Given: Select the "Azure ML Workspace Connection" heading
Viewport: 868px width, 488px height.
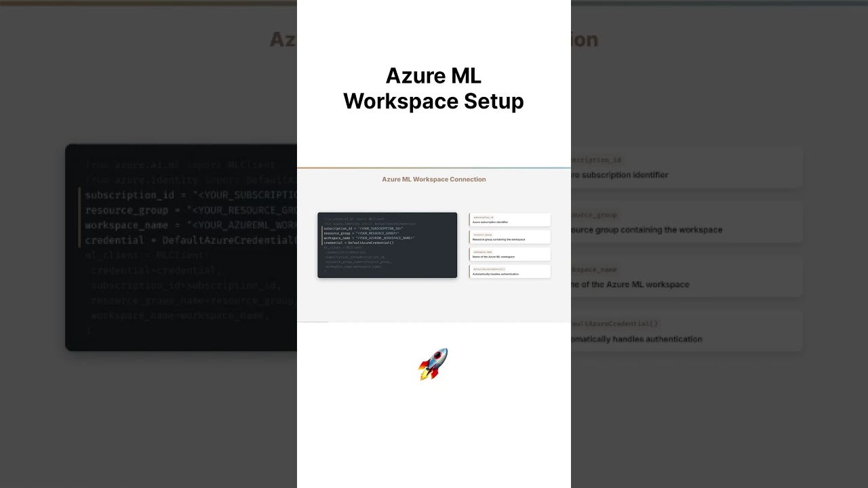Looking at the screenshot, I should click(x=434, y=180).
